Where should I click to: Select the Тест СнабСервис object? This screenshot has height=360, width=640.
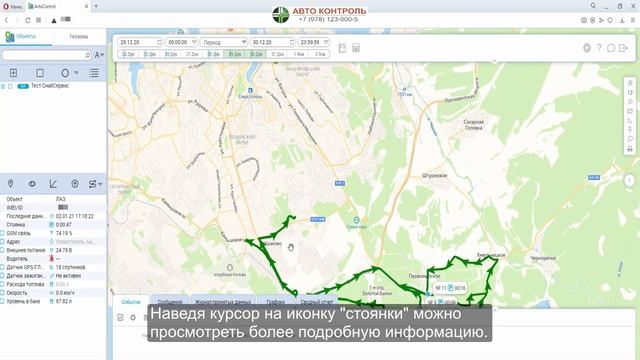pos(50,86)
